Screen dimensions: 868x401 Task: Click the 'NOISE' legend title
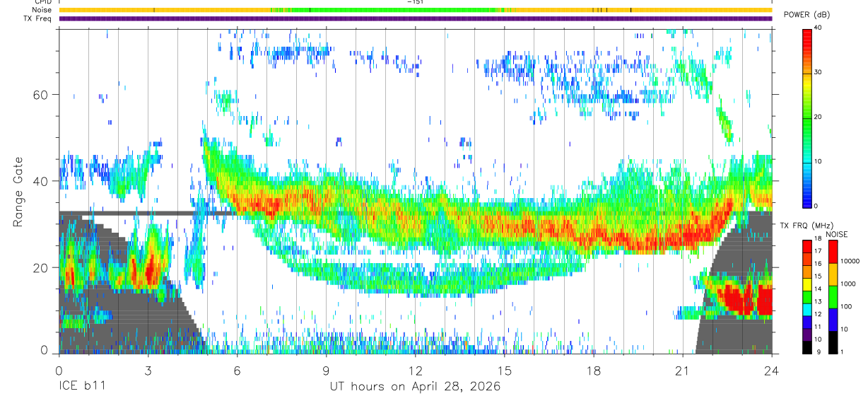[837, 234]
